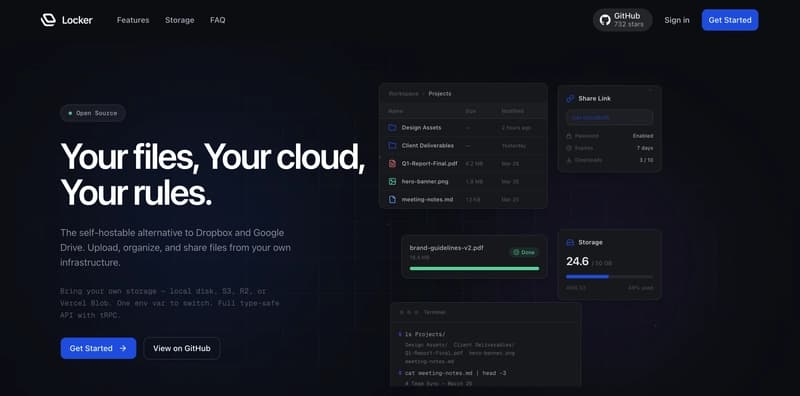Select the Client Deliverables row name
The height and width of the screenshot is (396, 800).
click(x=428, y=145)
